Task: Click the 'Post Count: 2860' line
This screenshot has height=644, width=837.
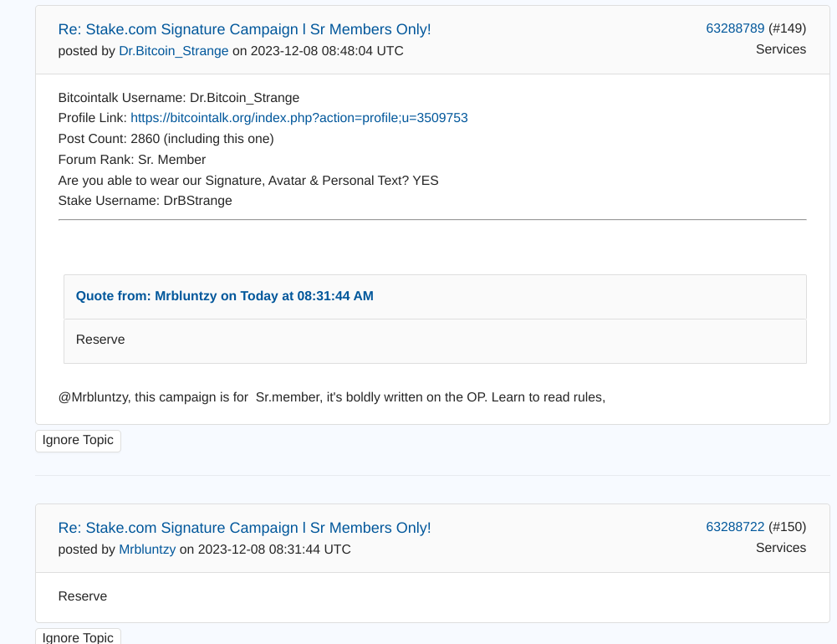Action: [x=166, y=139]
